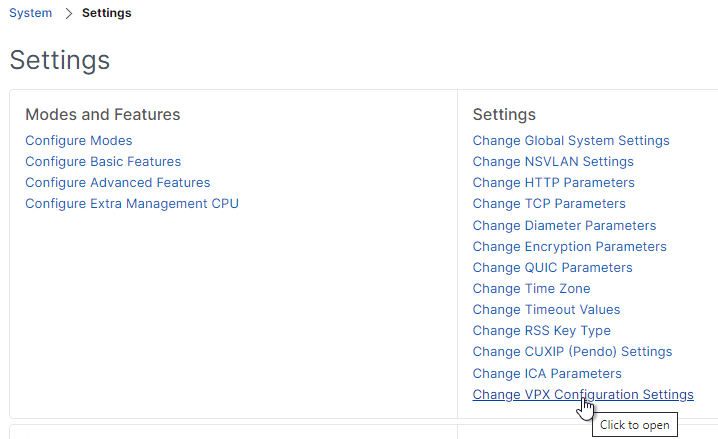
Task: Open Change Time Zone
Action: click(x=532, y=289)
